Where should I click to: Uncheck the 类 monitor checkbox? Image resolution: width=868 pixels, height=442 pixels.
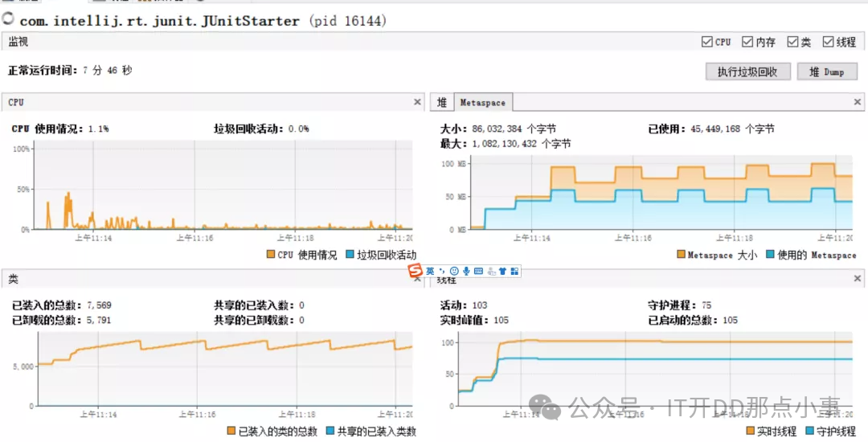click(792, 42)
